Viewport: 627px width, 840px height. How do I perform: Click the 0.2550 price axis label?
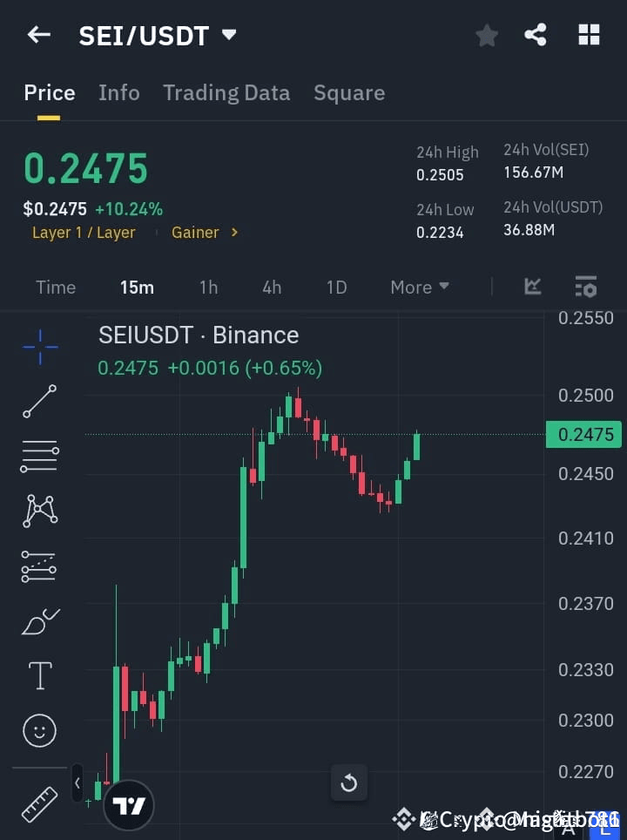(586, 318)
